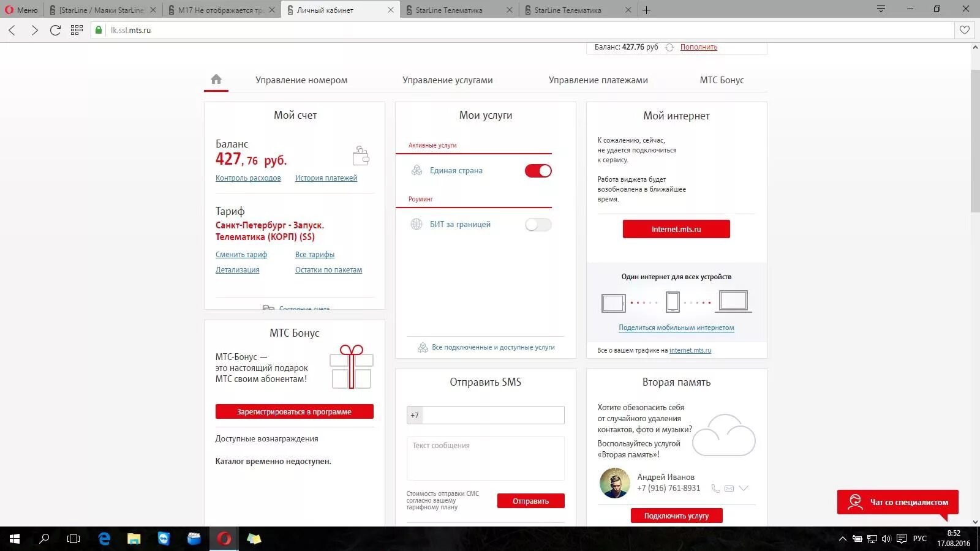The image size is (980, 551).
Task: Click Подключить услугу button
Action: tap(676, 515)
